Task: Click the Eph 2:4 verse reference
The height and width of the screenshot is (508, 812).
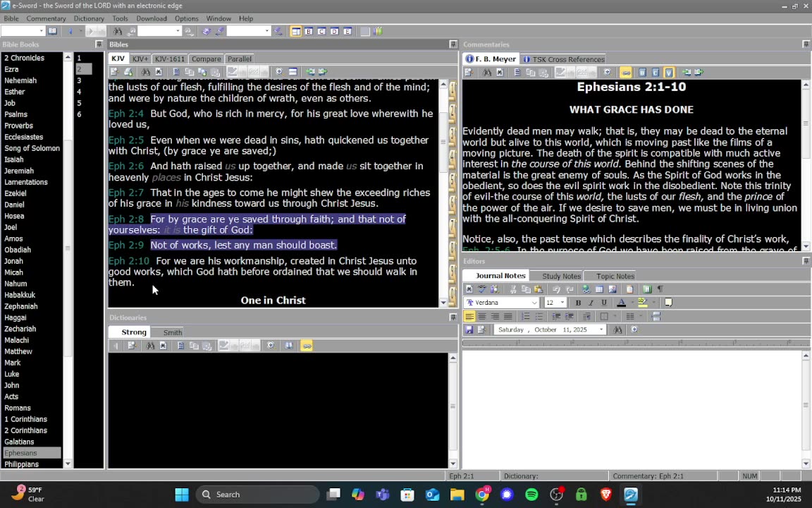Action: click(x=126, y=114)
